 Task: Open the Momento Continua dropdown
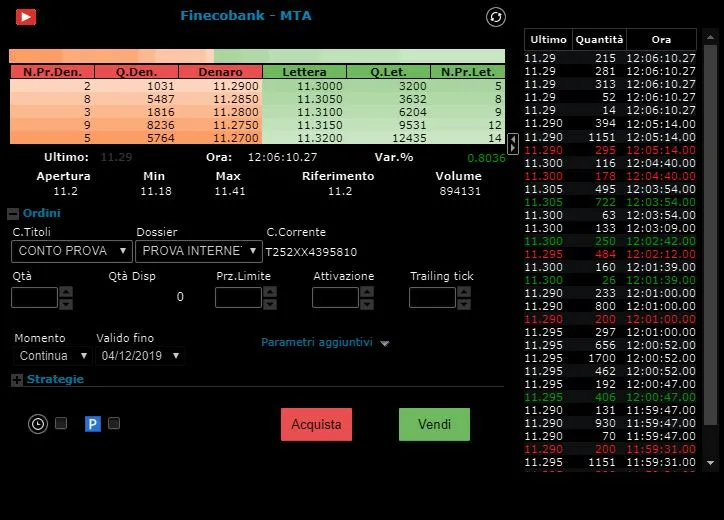click(x=52, y=356)
